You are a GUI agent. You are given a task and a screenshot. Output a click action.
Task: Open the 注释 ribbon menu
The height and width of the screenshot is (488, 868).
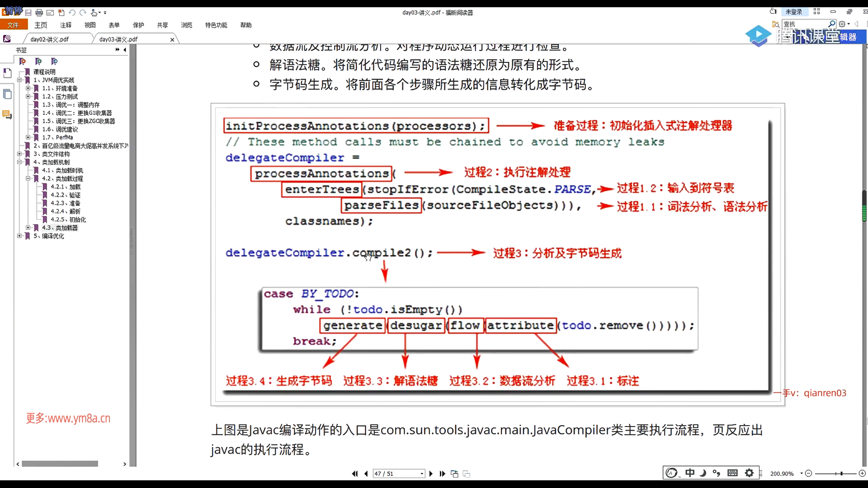pos(66,25)
